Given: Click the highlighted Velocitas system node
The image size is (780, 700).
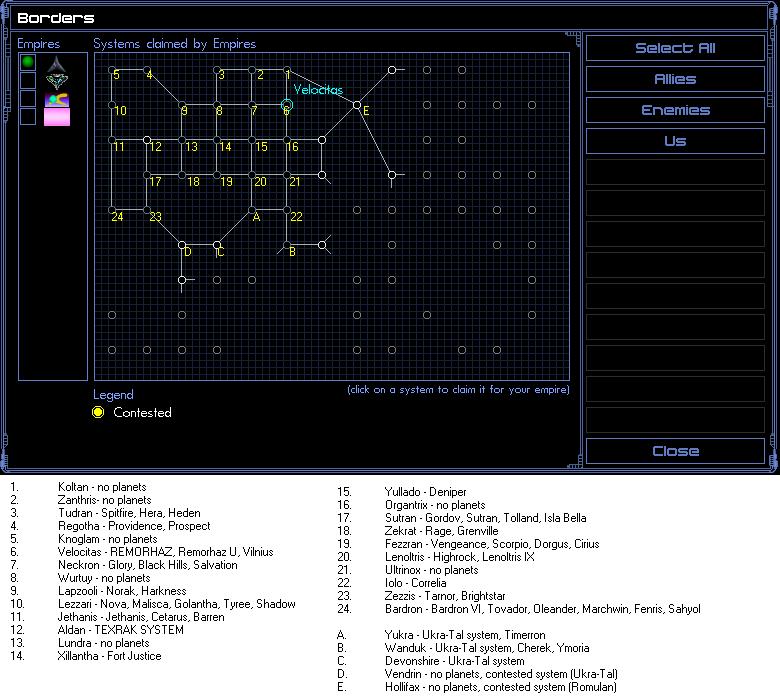Looking at the screenshot, I should click(x=287, y=105).
